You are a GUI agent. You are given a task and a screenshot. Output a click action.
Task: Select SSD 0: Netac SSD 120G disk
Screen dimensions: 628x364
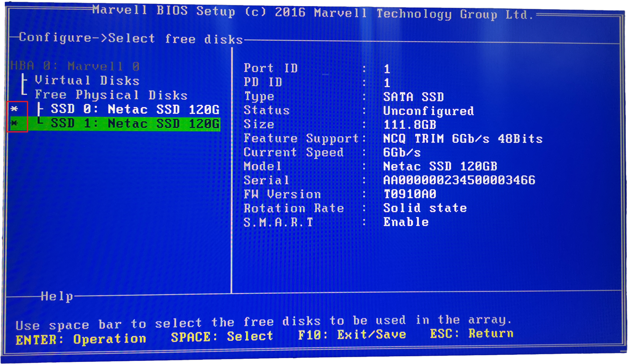tap(135, 109)
